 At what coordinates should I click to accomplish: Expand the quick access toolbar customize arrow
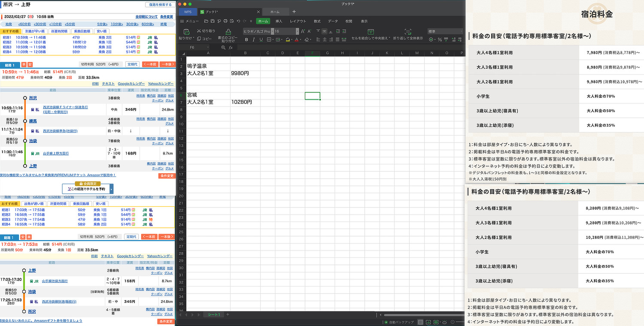coord(251,21)
